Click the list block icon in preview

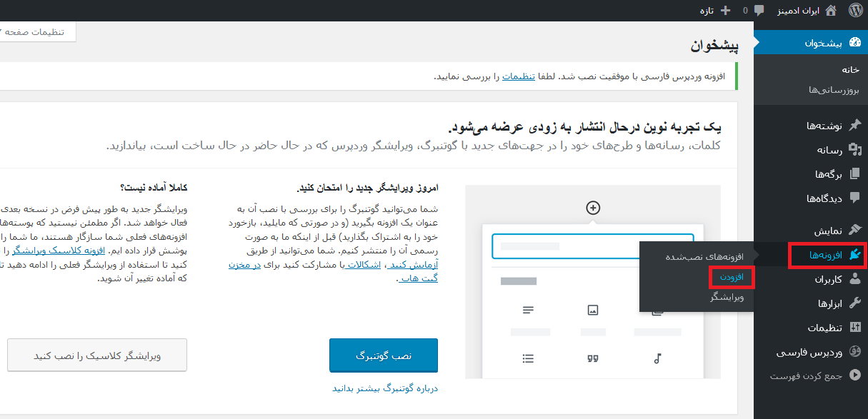(528, 358)
